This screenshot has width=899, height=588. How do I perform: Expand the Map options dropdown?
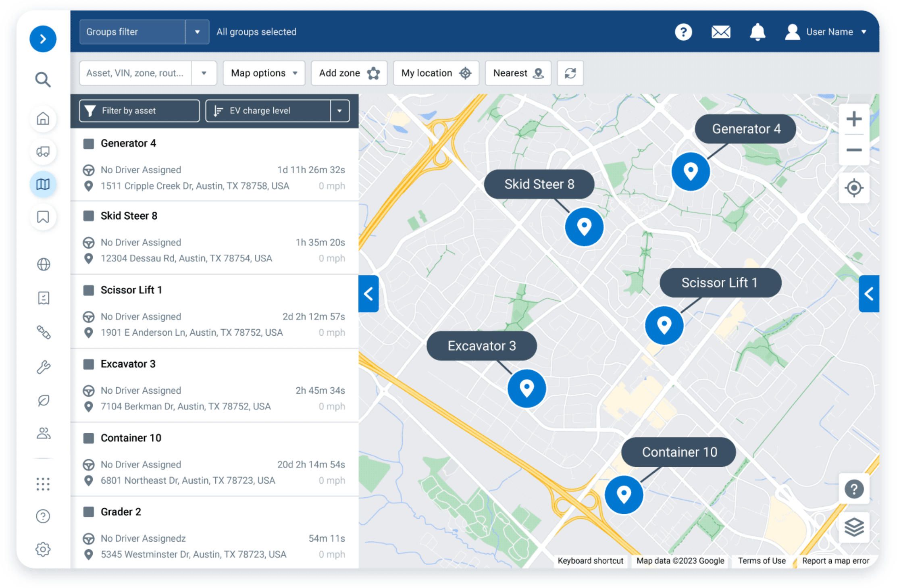pyautogui.click(x=264, y=73)
